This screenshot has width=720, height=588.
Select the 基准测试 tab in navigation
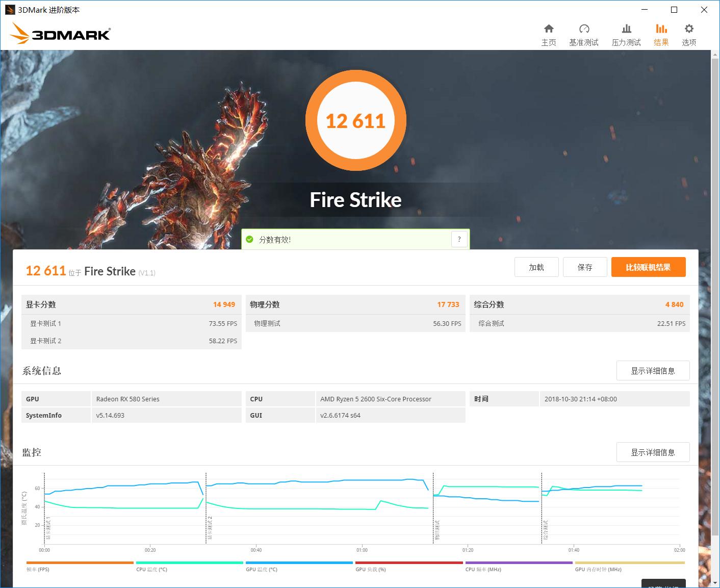click(584, 34)
